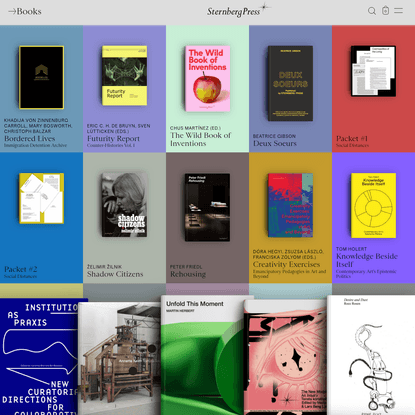Image resolution: width=415 pixels, height=415 pixels.
Task: Select the Institution as Praxis blue book
Action: point(39,357)
